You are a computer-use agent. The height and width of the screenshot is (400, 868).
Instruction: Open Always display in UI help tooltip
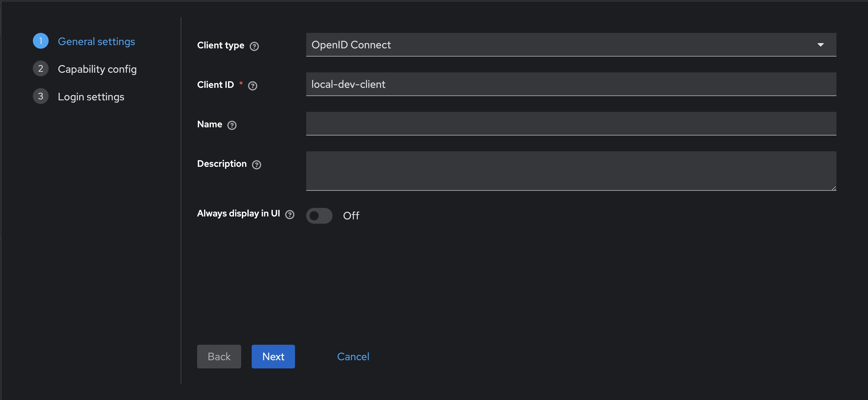[x=290, y=214]
